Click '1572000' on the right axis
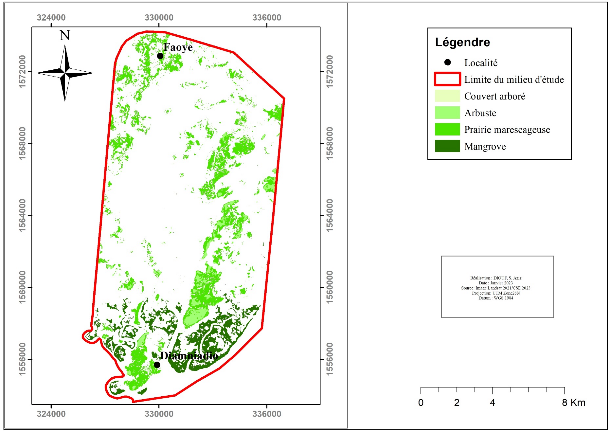Image resolution: width=610 pixels, height=431 pixels. (x=330, y=72)
